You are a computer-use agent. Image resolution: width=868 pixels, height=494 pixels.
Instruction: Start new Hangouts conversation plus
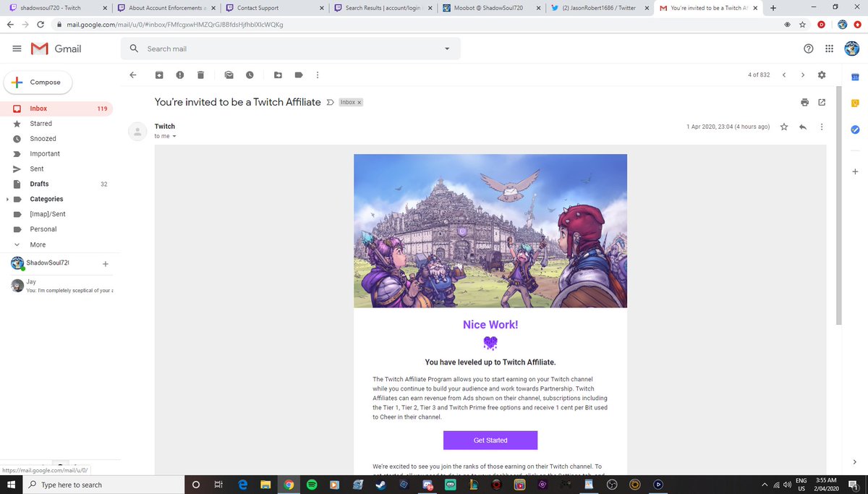(x=106, y=264)
